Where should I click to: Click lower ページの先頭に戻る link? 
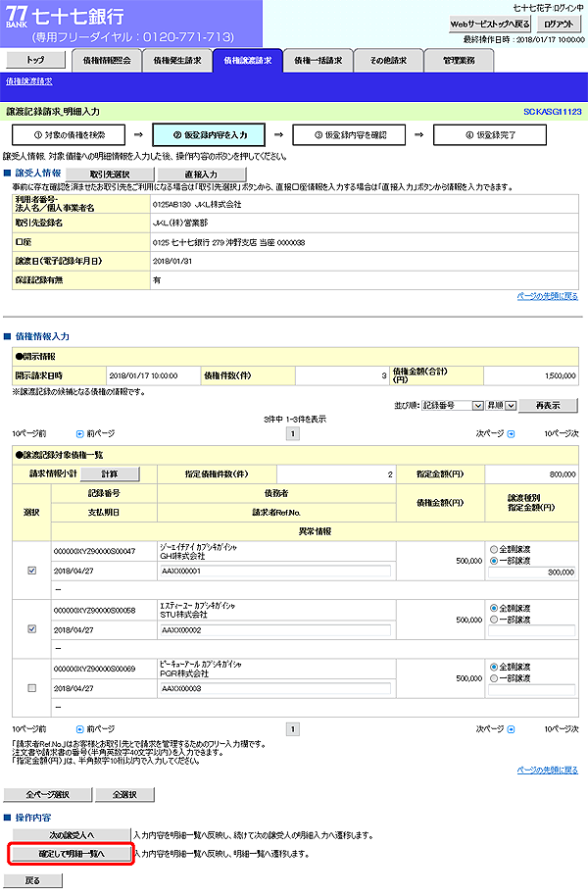click(548, 771)
